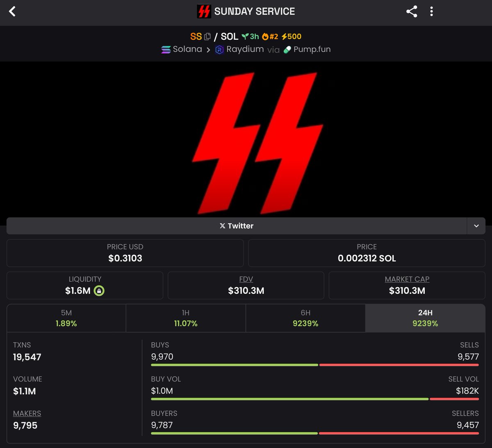Copy the SS token address icon
The image size is (492, 448).
click(207, 37)
